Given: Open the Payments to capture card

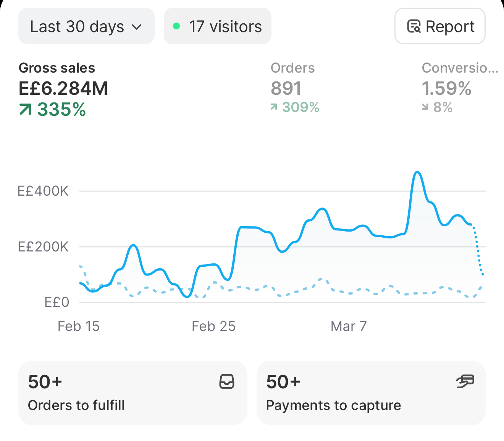Looking at the screenshot, I should pos(371,393).
